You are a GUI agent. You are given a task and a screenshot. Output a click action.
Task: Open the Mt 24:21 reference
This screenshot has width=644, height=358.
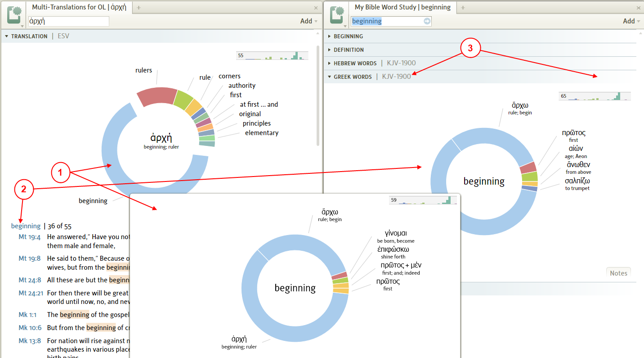31,293
